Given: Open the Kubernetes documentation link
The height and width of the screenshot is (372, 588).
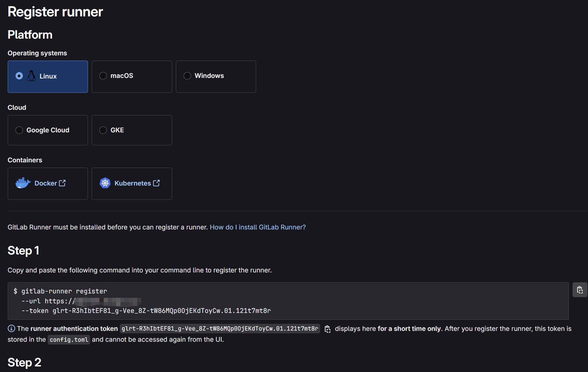Looking at the screenshot, I should click(x=133, y=183).
